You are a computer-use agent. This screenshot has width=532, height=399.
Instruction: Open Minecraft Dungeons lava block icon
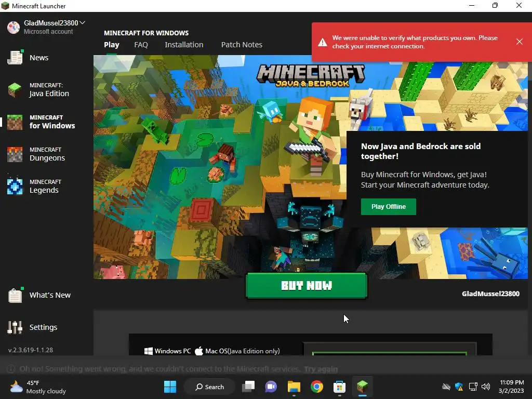click(15, 154)
